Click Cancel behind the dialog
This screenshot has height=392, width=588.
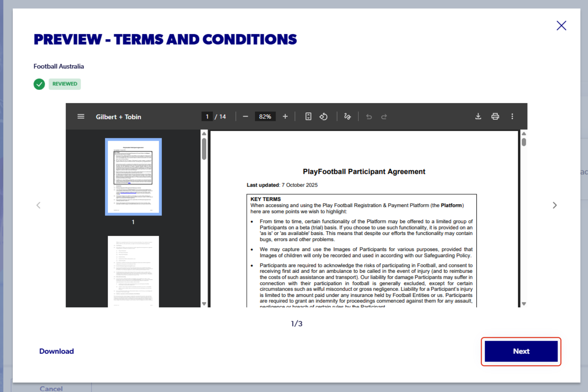click(x=51, y=389)
